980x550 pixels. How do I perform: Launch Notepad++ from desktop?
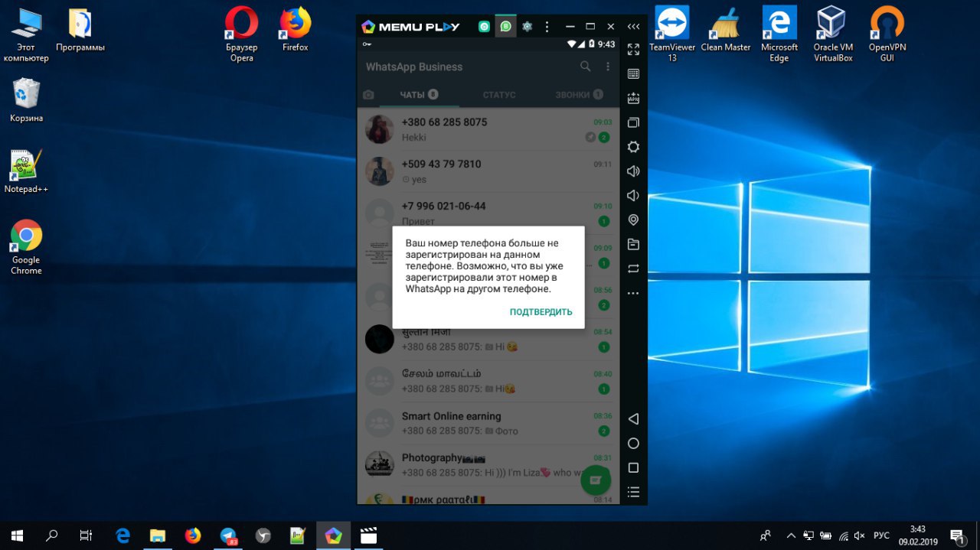(26, 171)
